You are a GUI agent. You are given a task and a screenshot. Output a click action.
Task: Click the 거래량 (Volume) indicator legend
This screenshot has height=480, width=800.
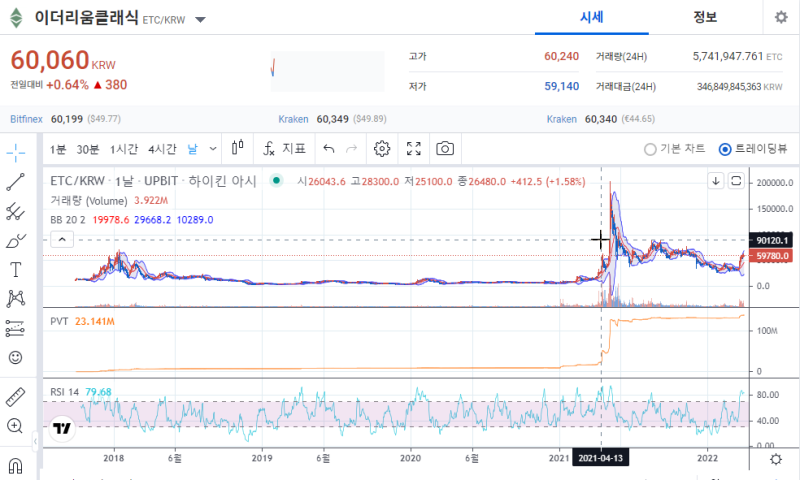tap(89, 201)
